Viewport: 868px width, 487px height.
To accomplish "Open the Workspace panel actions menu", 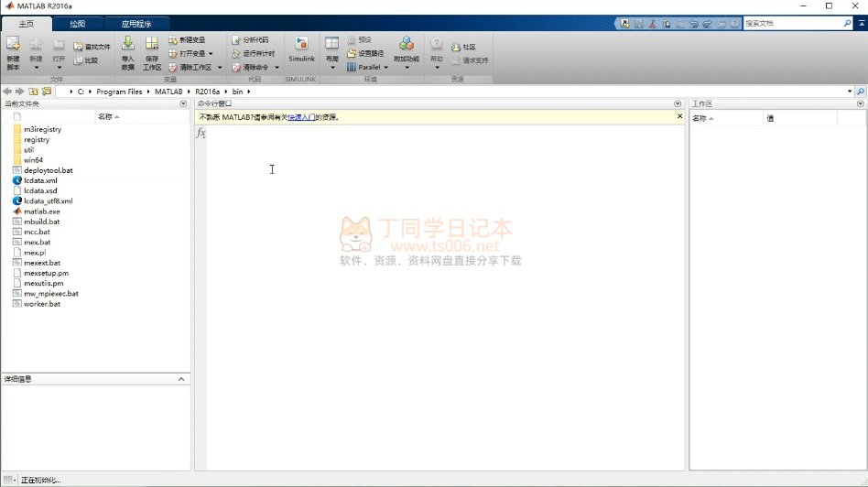I will pyautogui.click(x=861, y=103).
